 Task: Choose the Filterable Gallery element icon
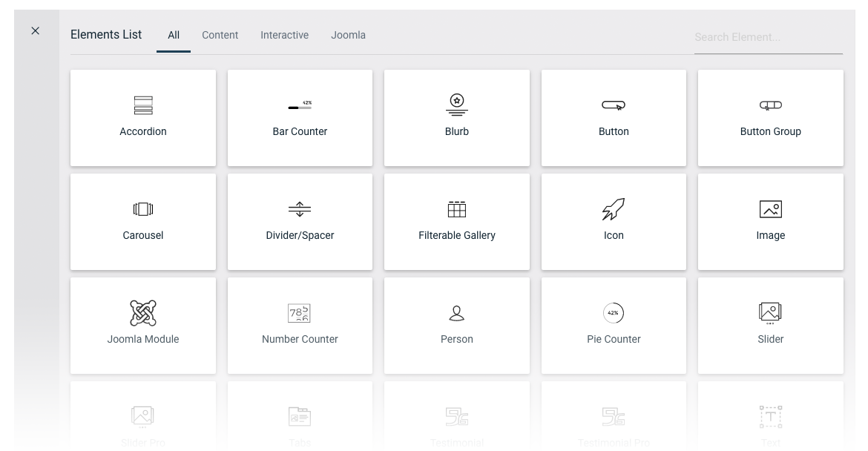[457, 209]
